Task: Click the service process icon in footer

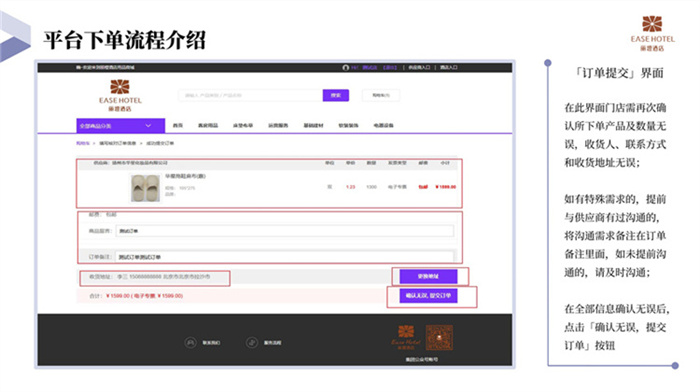Action: tap(252, 342)
